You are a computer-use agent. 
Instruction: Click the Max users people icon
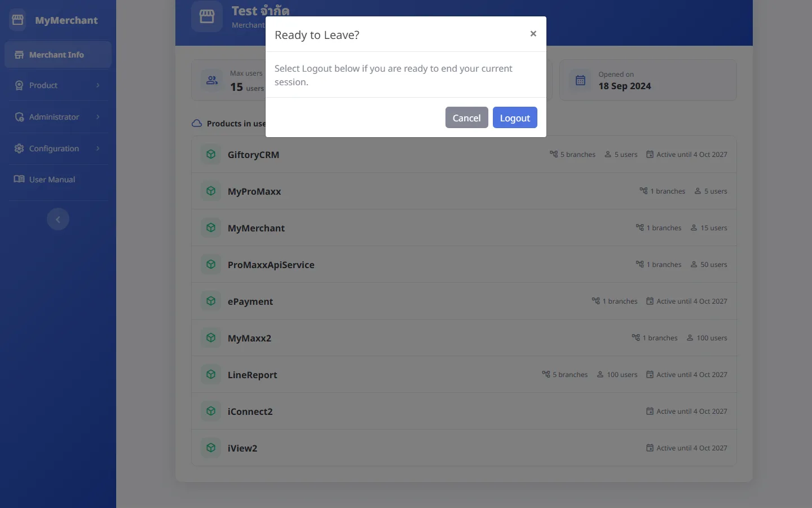(212, 80)
